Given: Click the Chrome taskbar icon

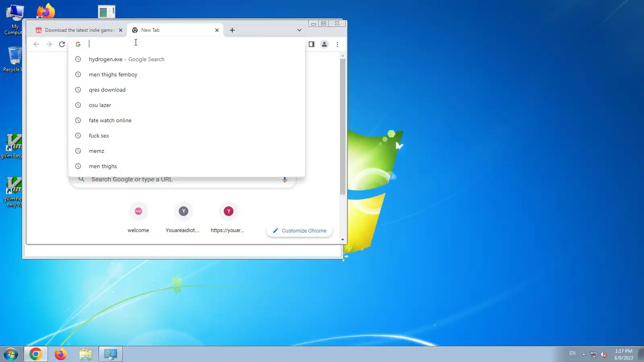Looking at the screenshot, I should pos(35,354).
